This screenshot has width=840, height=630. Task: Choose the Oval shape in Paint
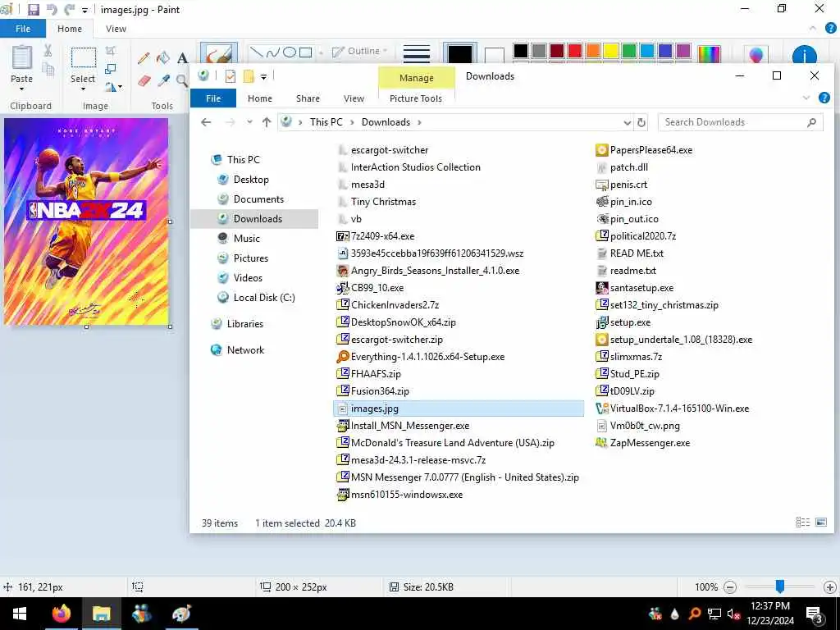290,52
